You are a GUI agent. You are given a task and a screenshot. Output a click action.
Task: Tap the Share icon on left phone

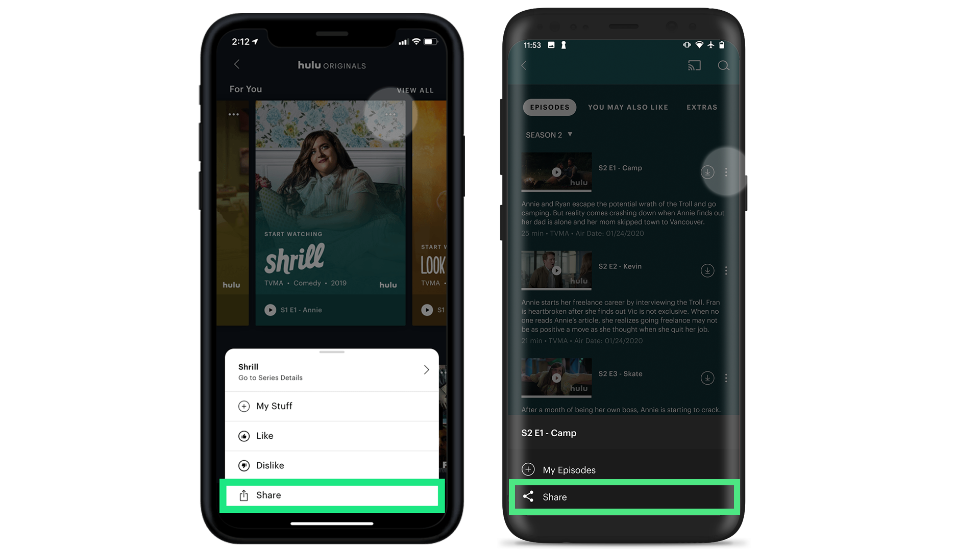tap(243, 495)
